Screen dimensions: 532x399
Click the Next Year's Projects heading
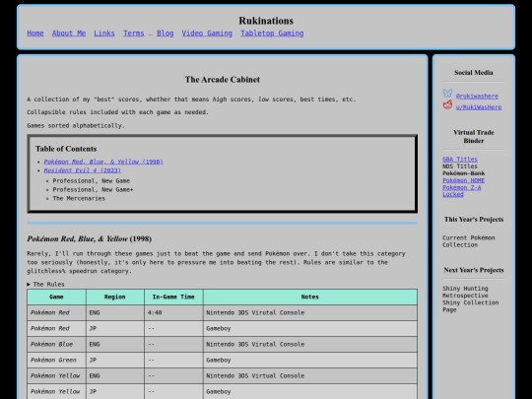point(474,270)
